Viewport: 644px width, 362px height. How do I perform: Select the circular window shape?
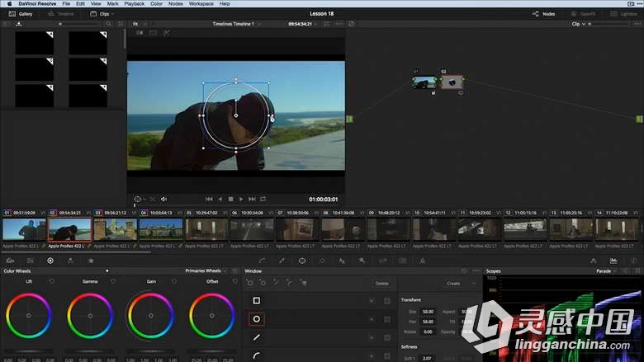click(x=256, y=319)
